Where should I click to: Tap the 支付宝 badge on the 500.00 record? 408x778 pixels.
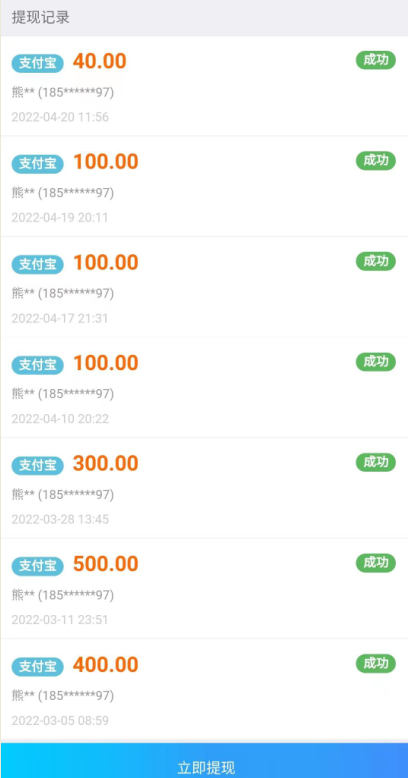[38, 566]
